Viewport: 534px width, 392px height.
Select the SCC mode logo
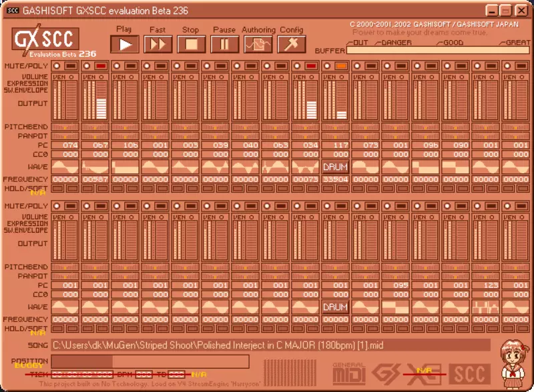(x=470, y=373)
